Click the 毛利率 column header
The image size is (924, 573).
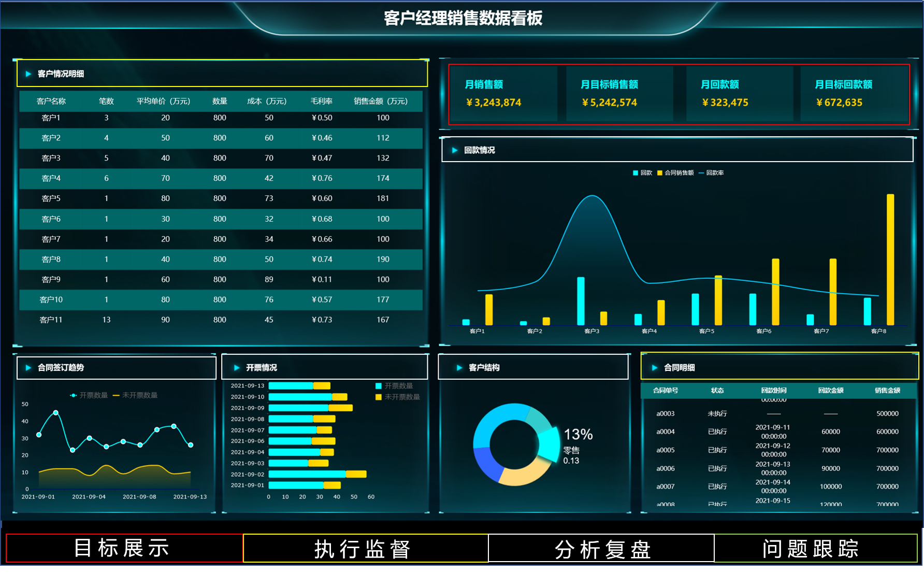[322, 102]
